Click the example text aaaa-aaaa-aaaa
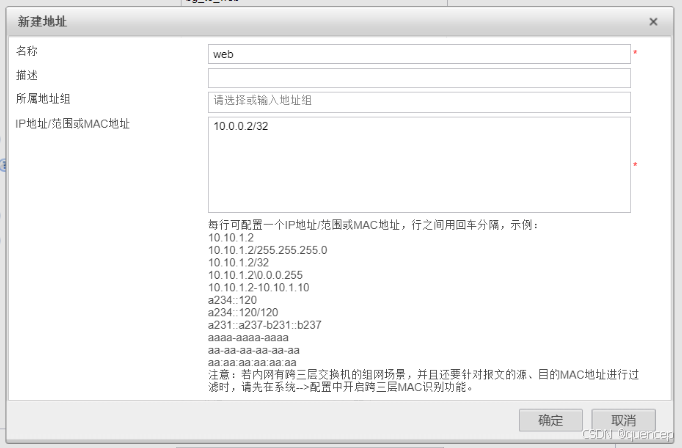This screenshot has height=448, width=682. point(248,338)
